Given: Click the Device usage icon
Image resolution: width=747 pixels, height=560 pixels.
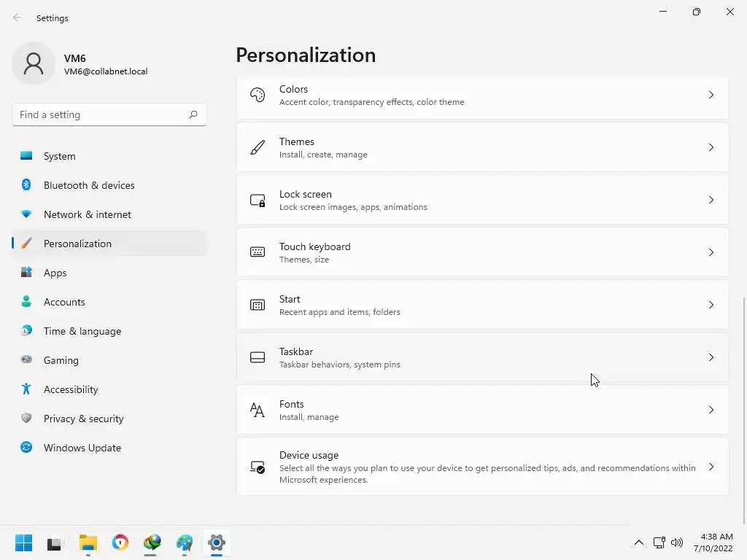Looking at the screenshot, I should pyautogui.click(x=258, y=467).
